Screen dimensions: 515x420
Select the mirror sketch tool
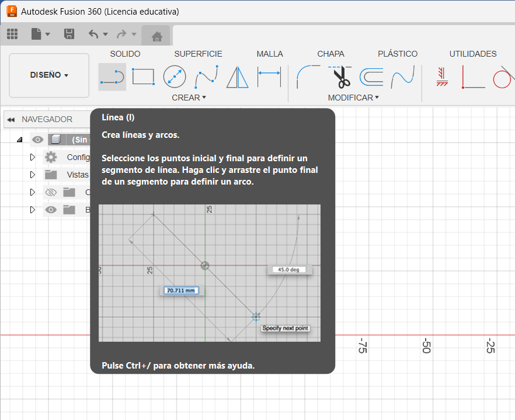(237, 77)
